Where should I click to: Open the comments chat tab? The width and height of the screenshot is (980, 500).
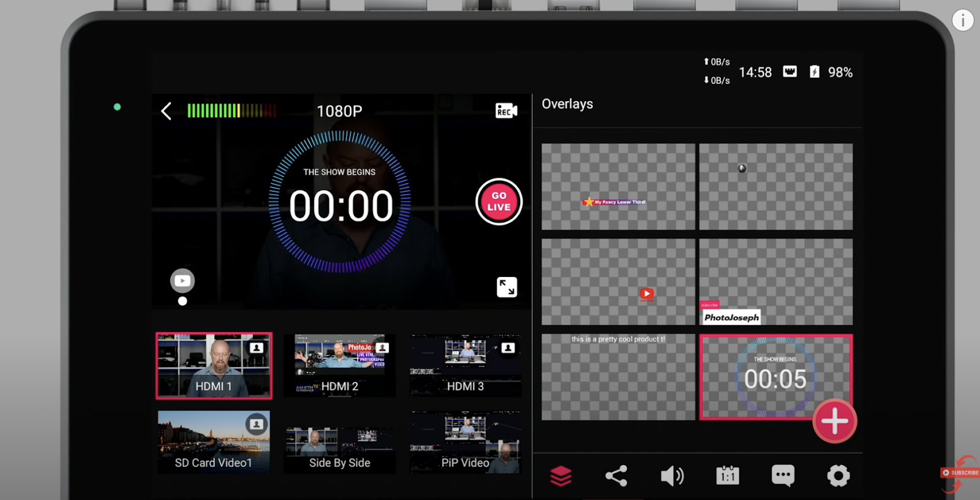pos(783,475)
